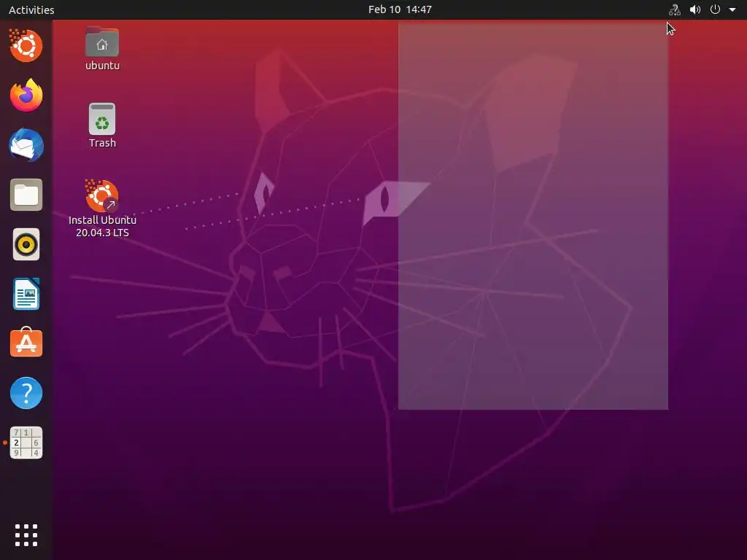The width and height of the screenshot is (747, 560).
Task: Open Thunderbird Mail from the dock
Action: pyautogui.click(x=26, y=145)
